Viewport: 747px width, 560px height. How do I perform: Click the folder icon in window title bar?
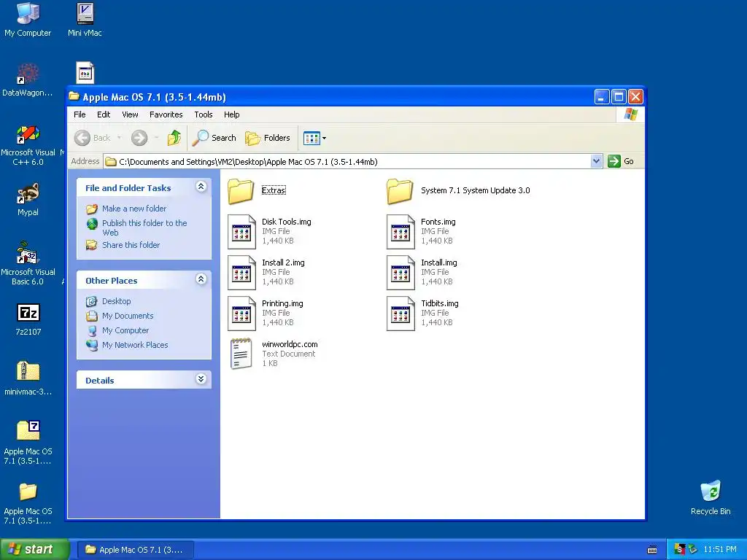[74, 97]
